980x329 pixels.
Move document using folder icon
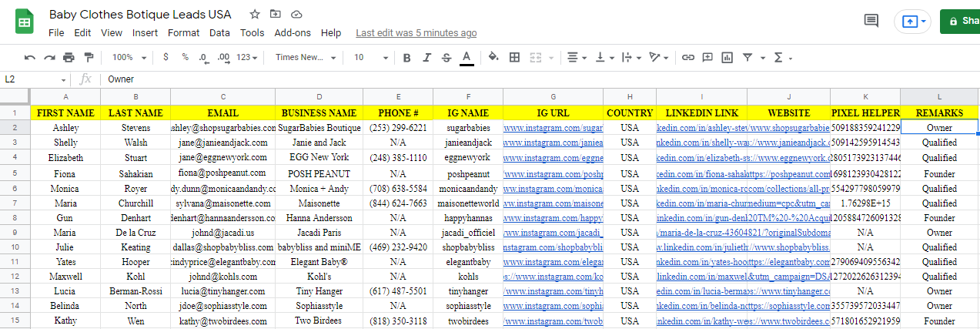pyautogui.click(x=276, y=15)
